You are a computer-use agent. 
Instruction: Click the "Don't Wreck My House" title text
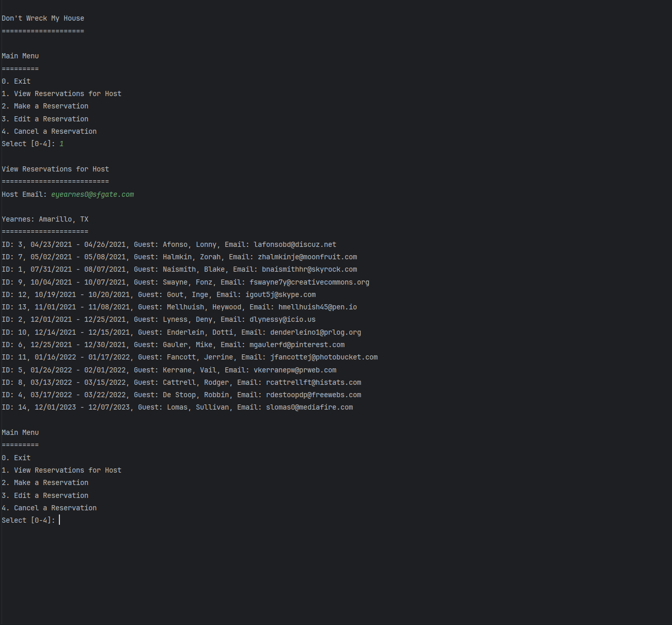tap(43, 19)
